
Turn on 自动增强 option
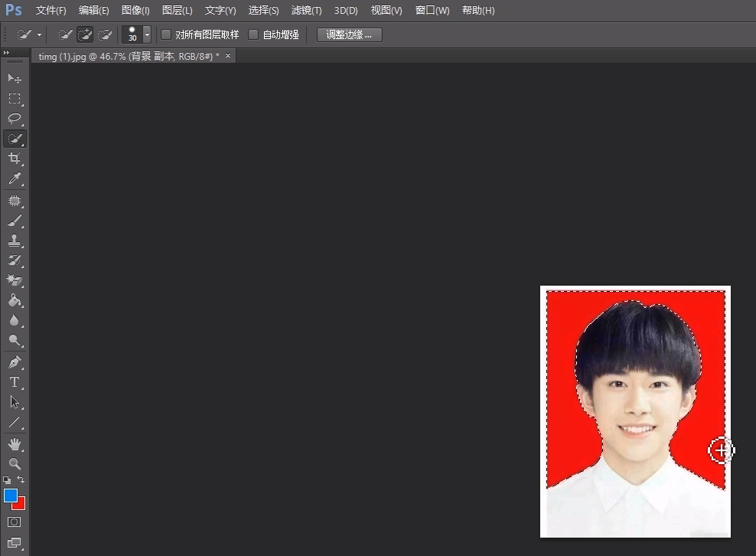coord(253,34)
